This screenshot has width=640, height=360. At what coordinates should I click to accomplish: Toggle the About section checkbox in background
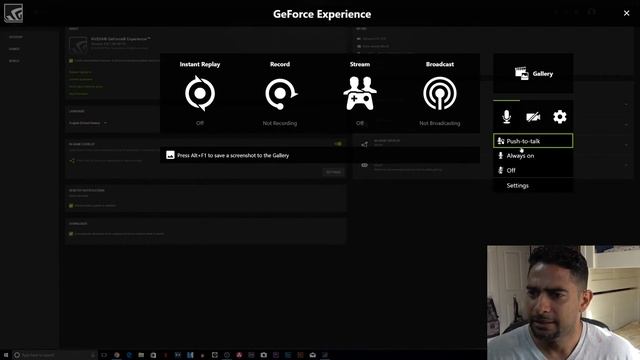coord(71,60)
